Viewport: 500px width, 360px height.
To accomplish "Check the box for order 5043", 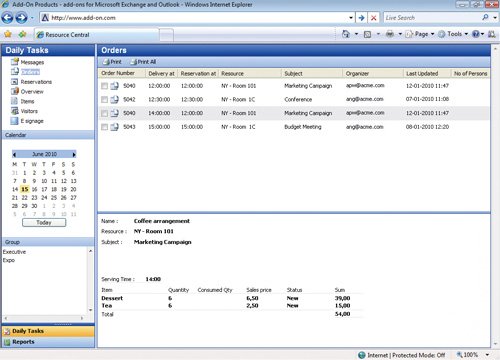I will [x=104, y=127].
